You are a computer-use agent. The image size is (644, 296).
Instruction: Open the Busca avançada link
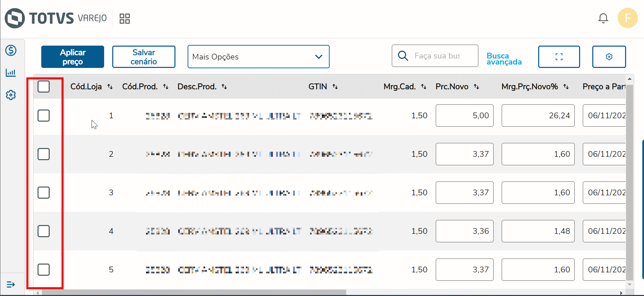[504, 59]
